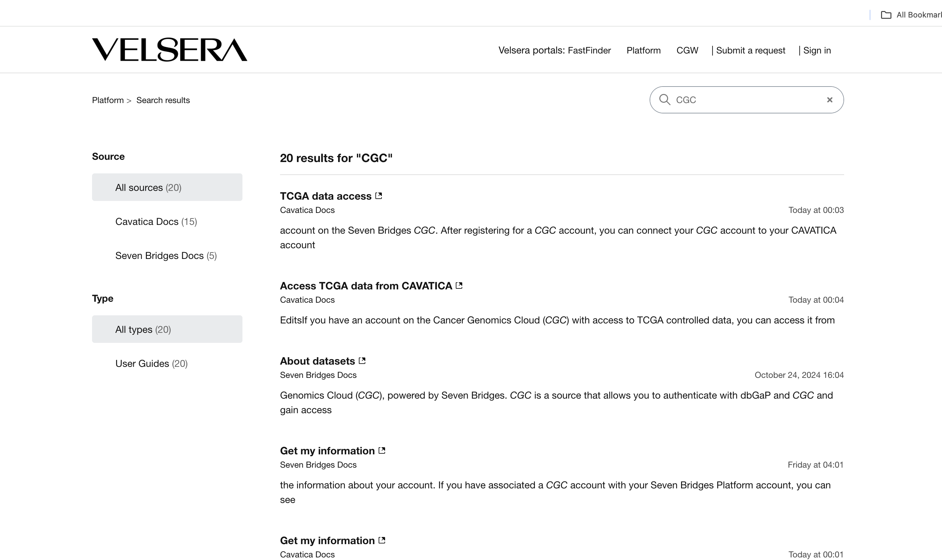This screenshot has width=942, height=560.
Task: Open Get my information Seven Bridges result
Action: pyautogui.click(x=327, y=450)
